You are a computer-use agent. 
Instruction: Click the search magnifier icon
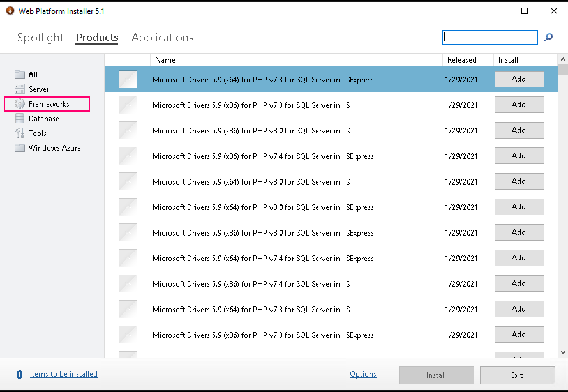[x=548, y=37]
